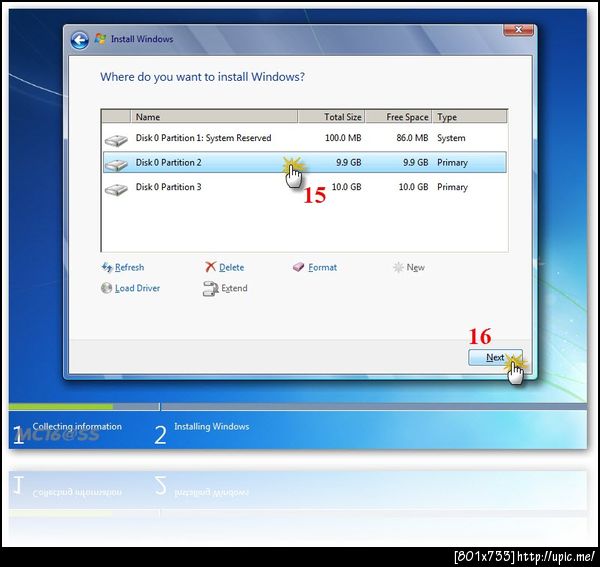Viewport: 600px width, 567px height.
Task: Sort by the Type column header
Action: click(470, 117)
